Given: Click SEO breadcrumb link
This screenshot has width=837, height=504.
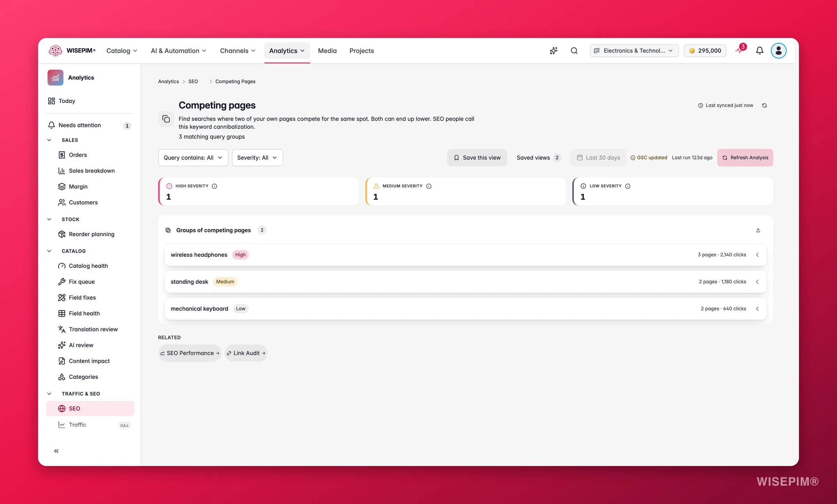Looking at the screenshot, I should click(x=193, y=81).
